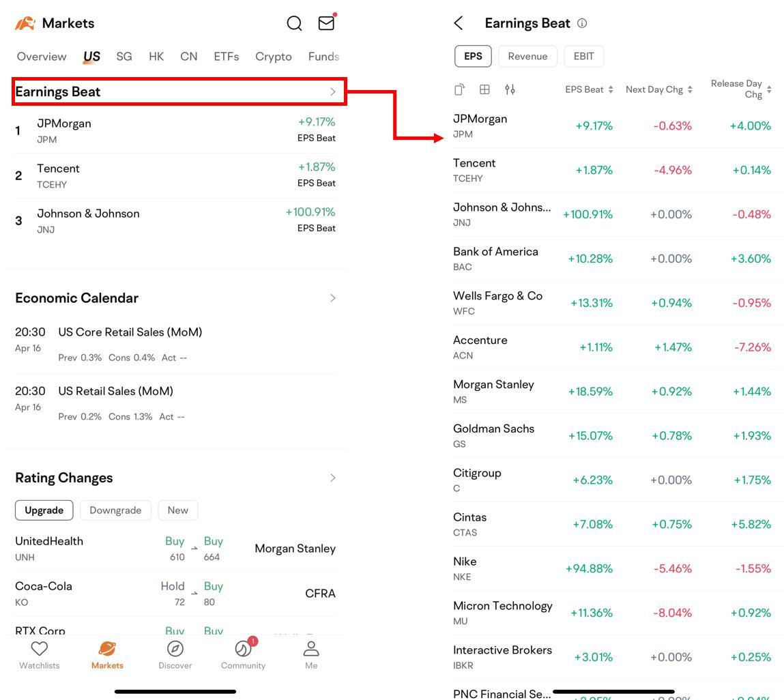This screenshot has height=700, width=784.
Task: Select the New rating filter
Action: 178,510
